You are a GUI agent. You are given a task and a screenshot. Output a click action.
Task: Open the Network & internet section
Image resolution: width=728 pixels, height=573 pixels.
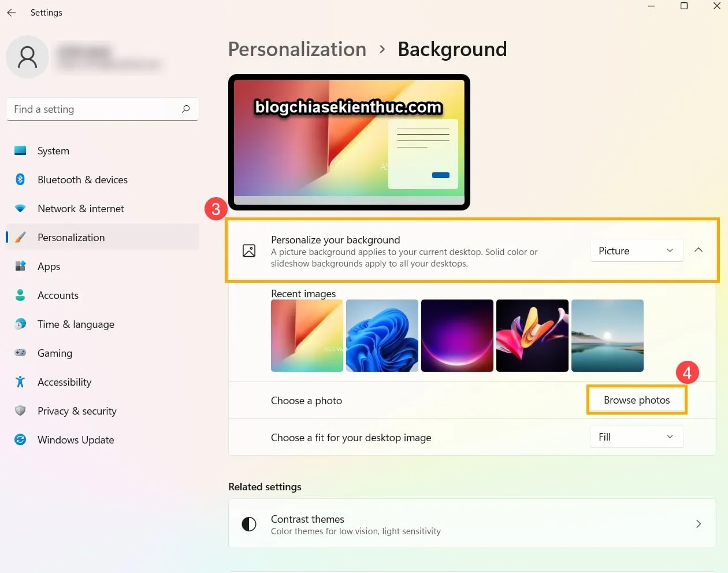click(80, 209)
